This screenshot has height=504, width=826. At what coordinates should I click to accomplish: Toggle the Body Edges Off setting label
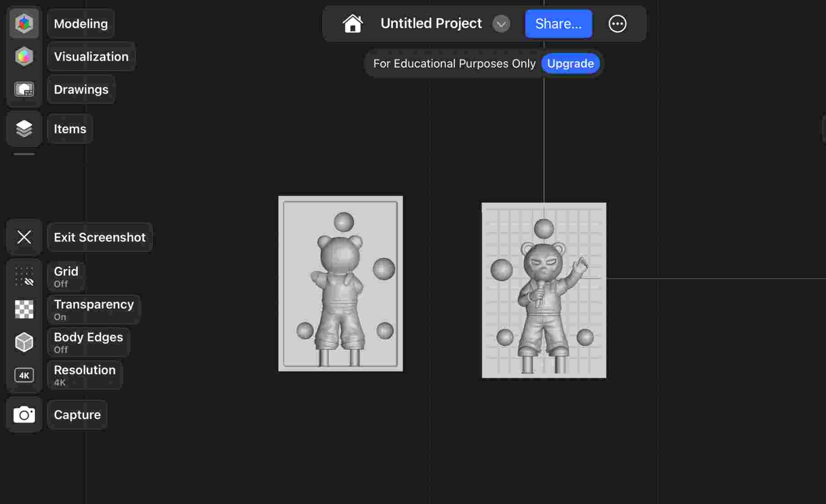point(88,342)
